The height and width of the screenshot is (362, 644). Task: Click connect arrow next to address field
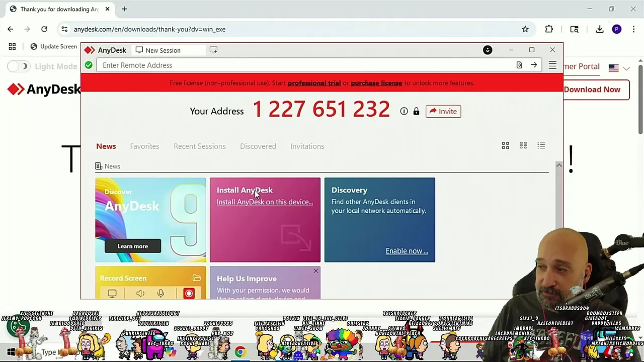point(534,65)
